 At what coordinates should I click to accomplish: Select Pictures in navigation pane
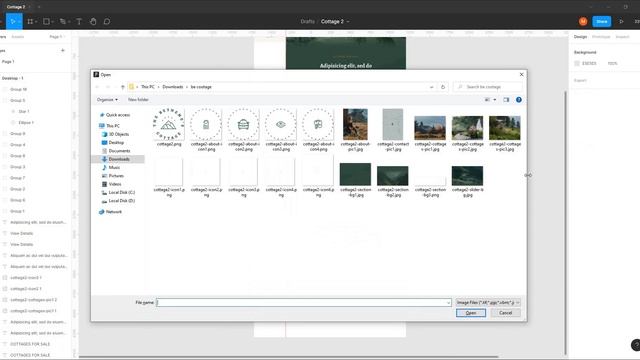tap(116, 176)
